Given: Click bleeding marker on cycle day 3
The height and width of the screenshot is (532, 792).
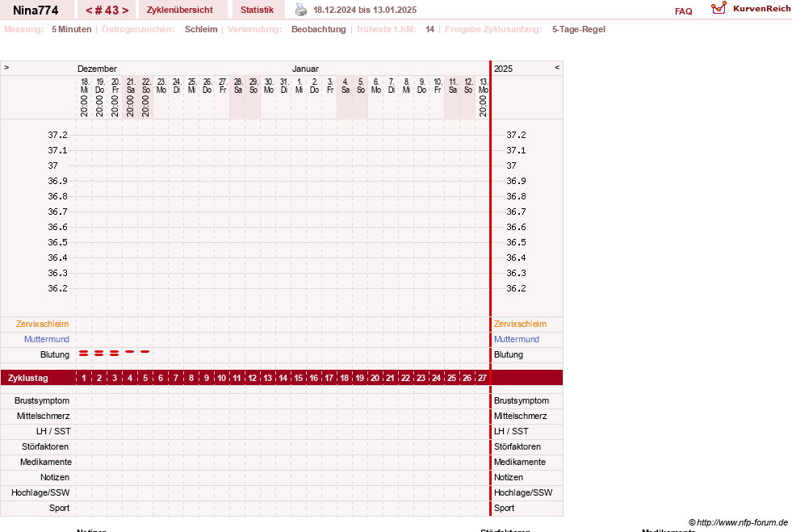Looking at the screenshot, I should tap(114, 353).
